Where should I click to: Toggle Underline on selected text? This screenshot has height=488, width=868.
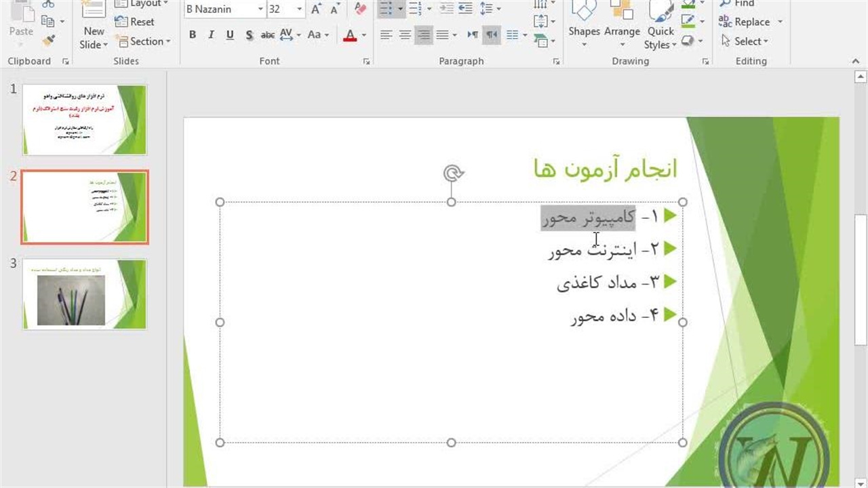coord(230,35)
